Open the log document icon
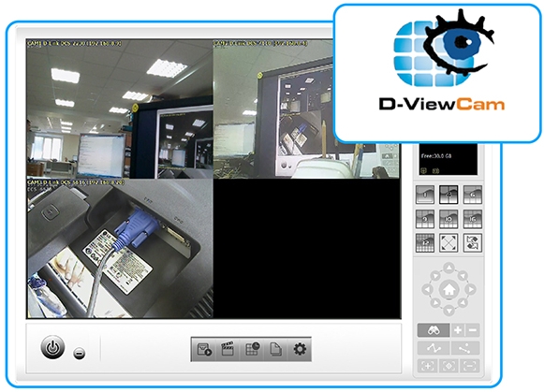Image resolution: width=544 pixels, height=392 pixels. [x=276, y=349]
